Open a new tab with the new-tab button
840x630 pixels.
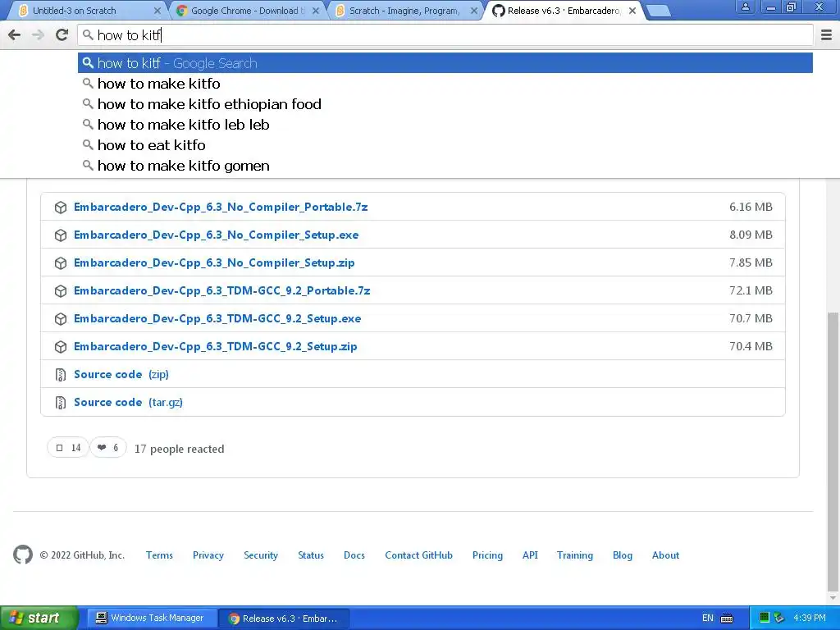658,11
